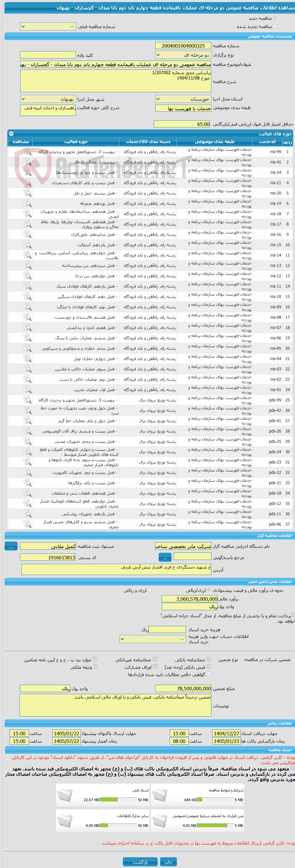This screenshot has width=295, height=868.
Task: Collapse حوزه های فعالیت panel
Action: click(11, 133)
